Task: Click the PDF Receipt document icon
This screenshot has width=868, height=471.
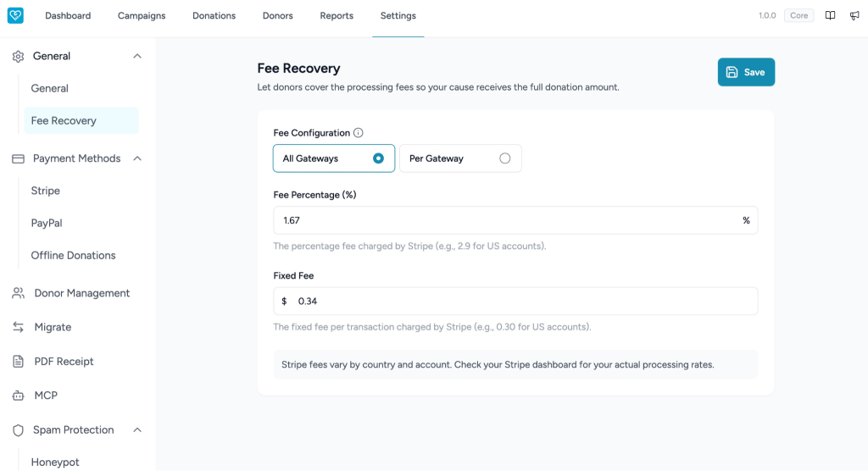Action: click(x=19, y=362)
